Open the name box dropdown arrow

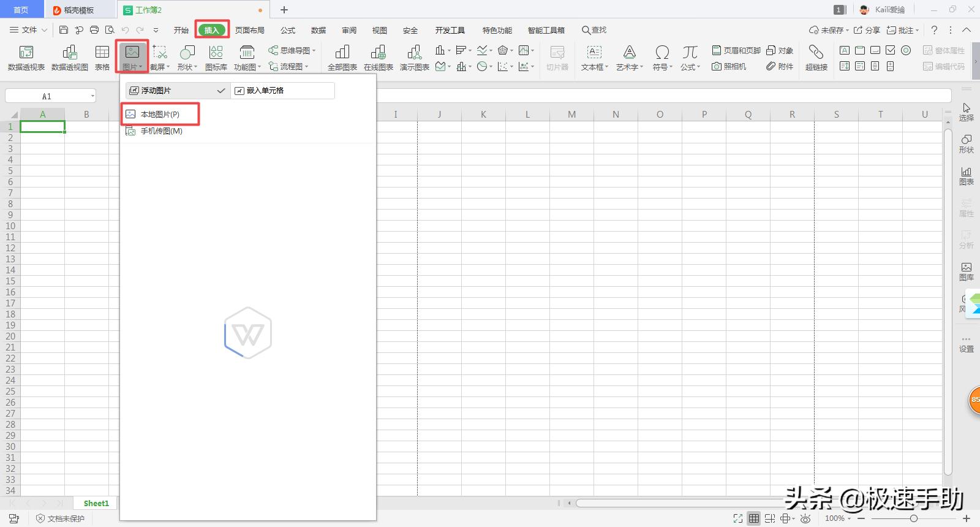coord(92,96)
